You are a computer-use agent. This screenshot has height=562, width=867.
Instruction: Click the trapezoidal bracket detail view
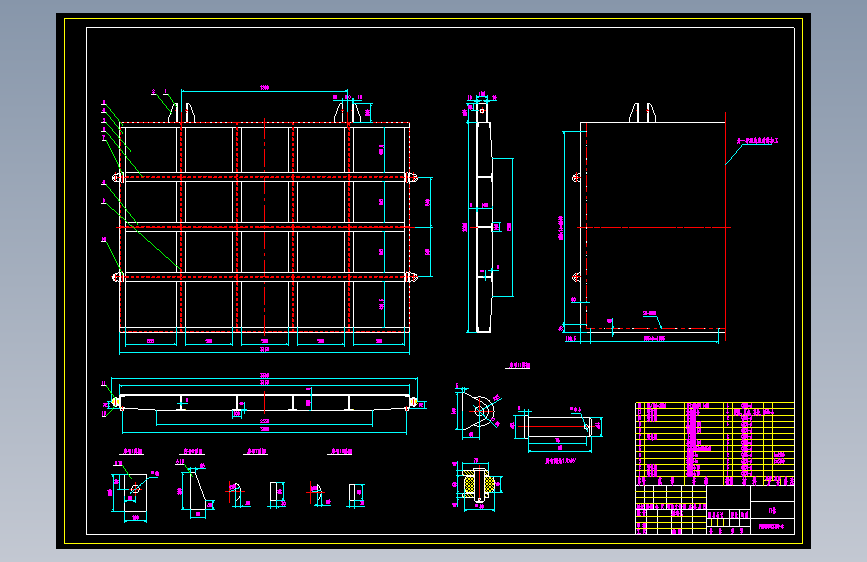coord(199,491)
